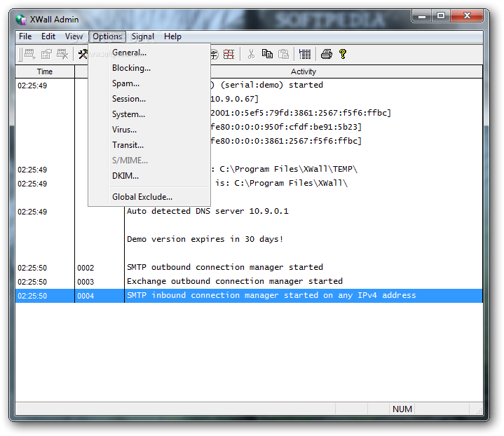Click the hammer and wrench options icon
This screenshot has width=504, height=436.
[x=83, y=54]
